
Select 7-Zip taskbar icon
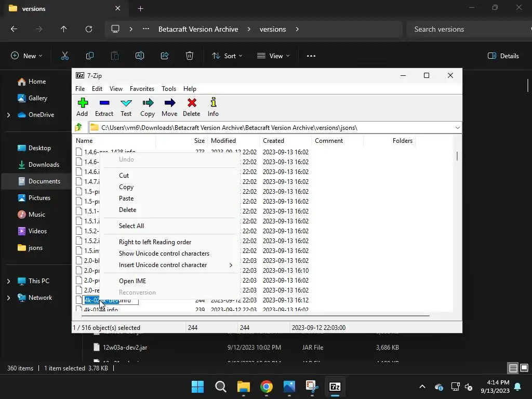point(335,387)
